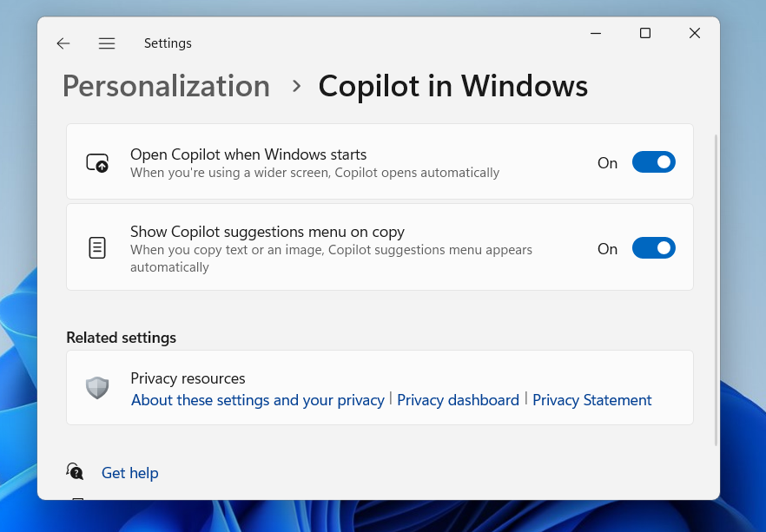This screenshot has width=766, height=532.
Task: Disable Show Copilot suggestions menu on copy
Action: [x=654, y=248]
